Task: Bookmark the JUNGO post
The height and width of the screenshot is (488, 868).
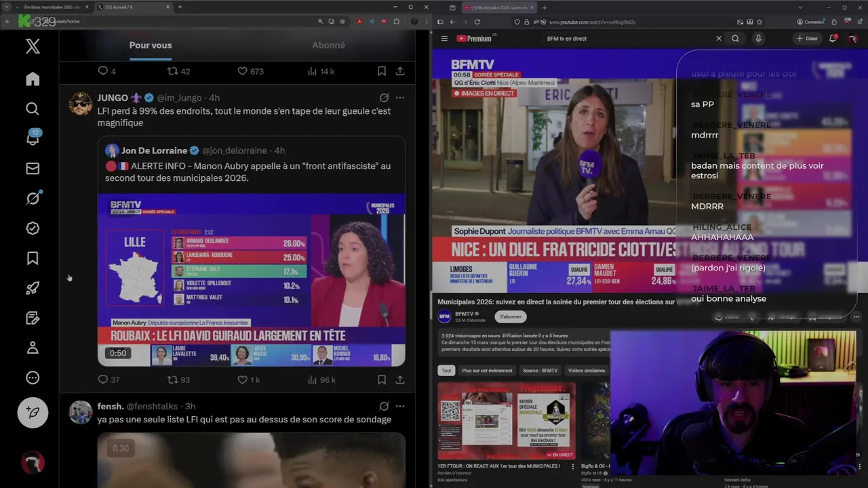Action: 382,380
